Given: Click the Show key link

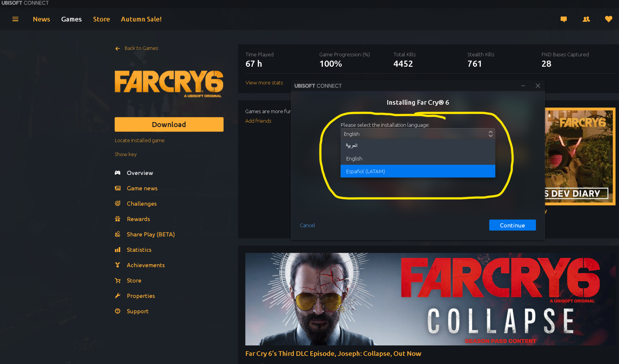Looking at the screenshot, I should pyautogui.click(x=125, y=154).
